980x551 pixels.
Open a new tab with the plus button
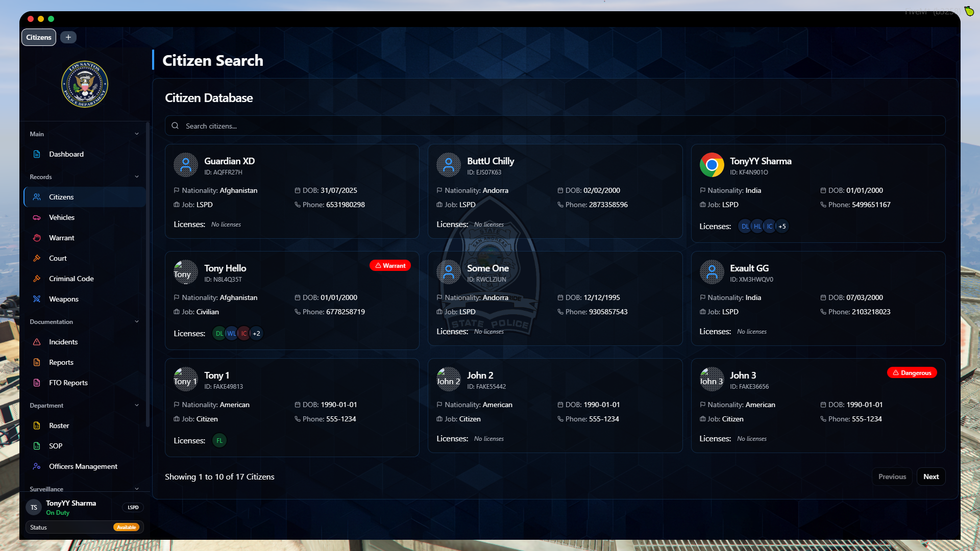68,37
